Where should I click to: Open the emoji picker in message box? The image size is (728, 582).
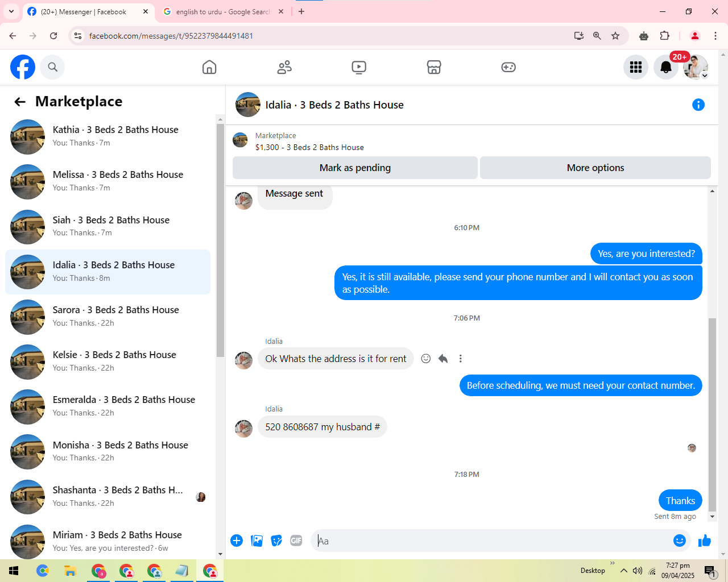(679, 541)
